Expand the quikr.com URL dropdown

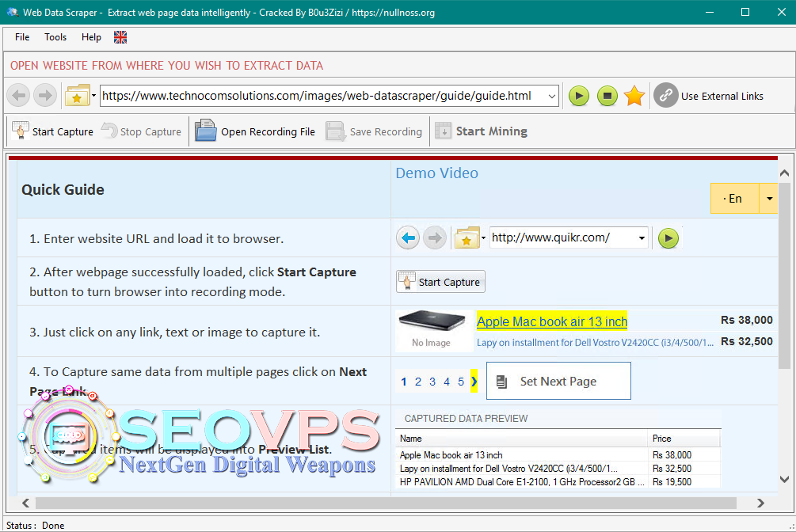coord(642,237)
